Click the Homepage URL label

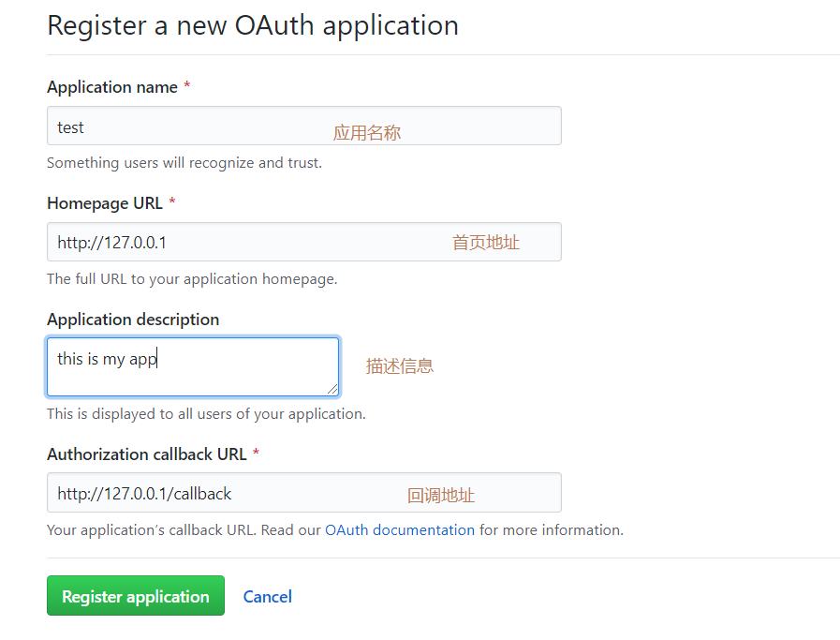point(103,202)
